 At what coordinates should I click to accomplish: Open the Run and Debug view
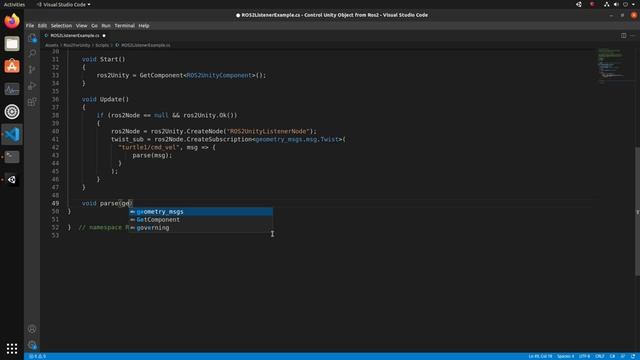pos(32,86)
